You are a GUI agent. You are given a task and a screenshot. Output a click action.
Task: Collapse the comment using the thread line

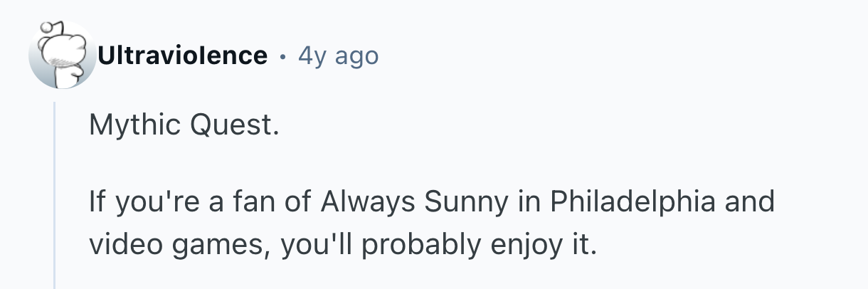(x=55, y=192)
